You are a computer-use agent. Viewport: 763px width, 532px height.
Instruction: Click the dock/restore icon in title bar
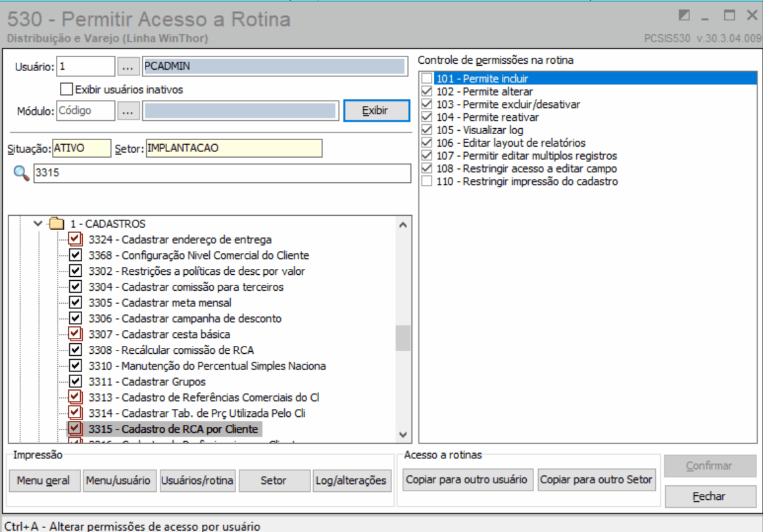[683, 16]
